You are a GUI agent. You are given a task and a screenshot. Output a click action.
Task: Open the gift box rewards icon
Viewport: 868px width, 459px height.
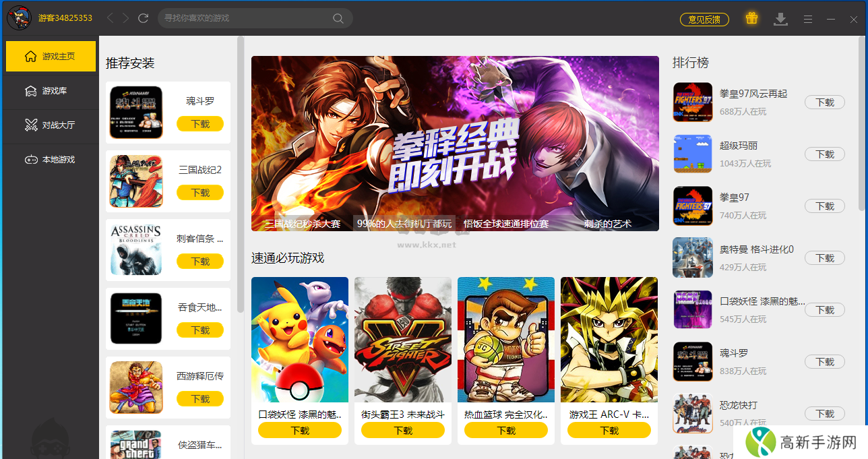(x=751, y=18)
